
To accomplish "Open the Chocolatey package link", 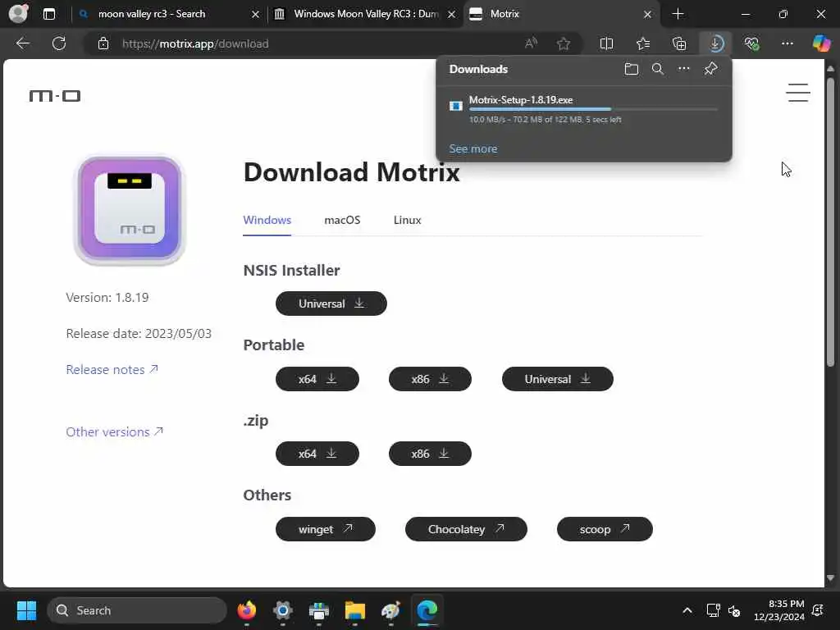I will pyautogui.click(x=466, y=529).
